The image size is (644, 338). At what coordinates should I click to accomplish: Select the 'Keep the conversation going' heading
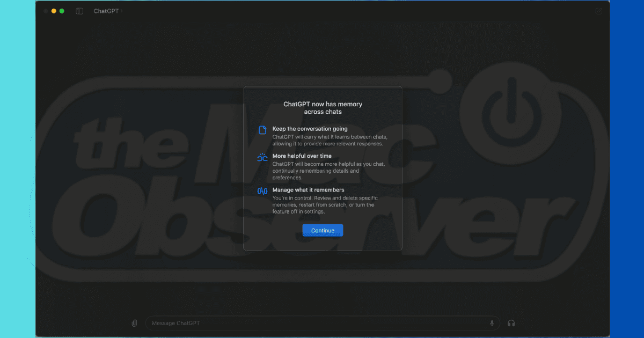(310, 129)
